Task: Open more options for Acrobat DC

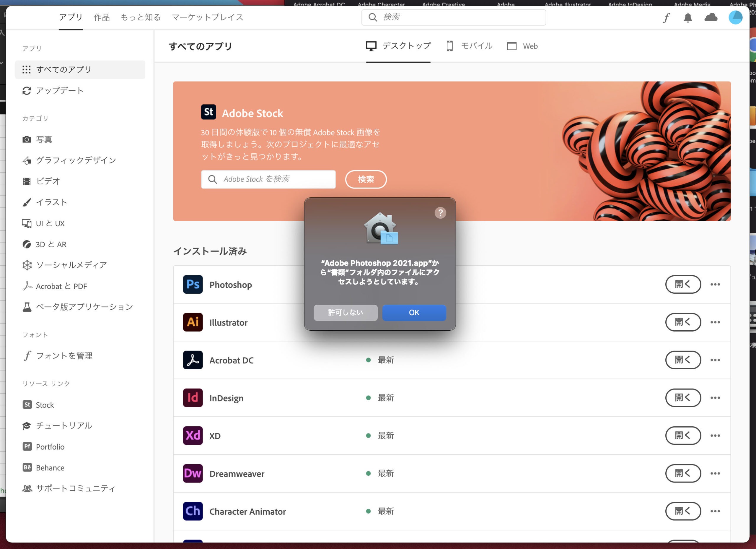Action: coord(715,360)
